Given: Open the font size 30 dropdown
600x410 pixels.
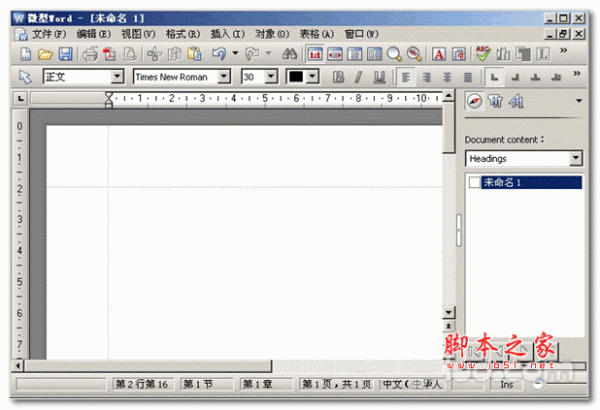Looking at the screenshot, I should [271, 77].
